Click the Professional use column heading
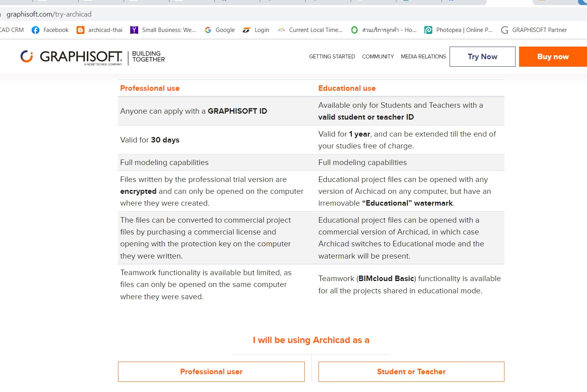The width and height of the screenshot is (587, 392). tap(150, 88)
